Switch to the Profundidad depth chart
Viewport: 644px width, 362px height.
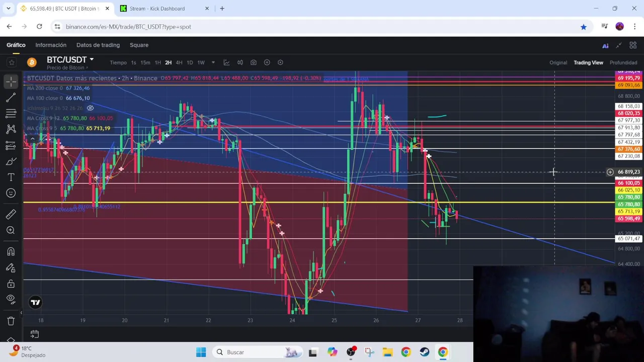[x=623, y=62]
